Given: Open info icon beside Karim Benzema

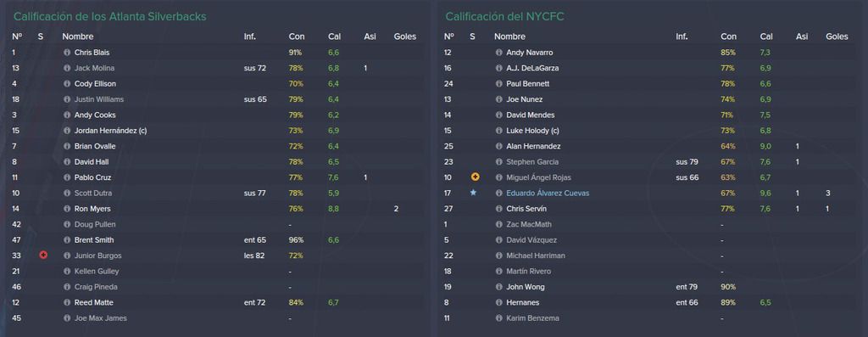Looking at the screenshot, I should 498,318.
